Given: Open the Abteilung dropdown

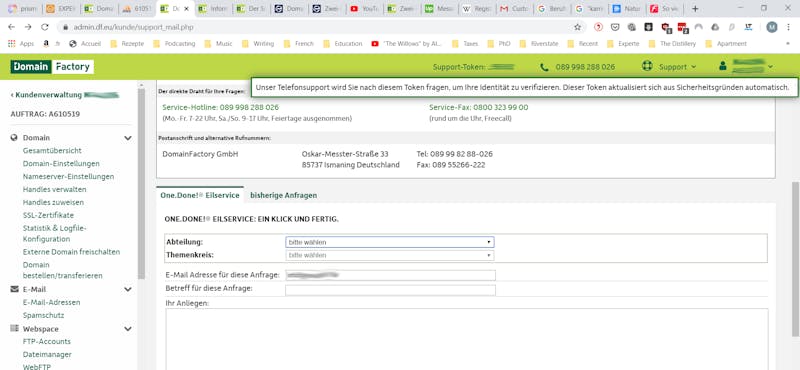Looking at the screenshot, I should click(390, 242).
